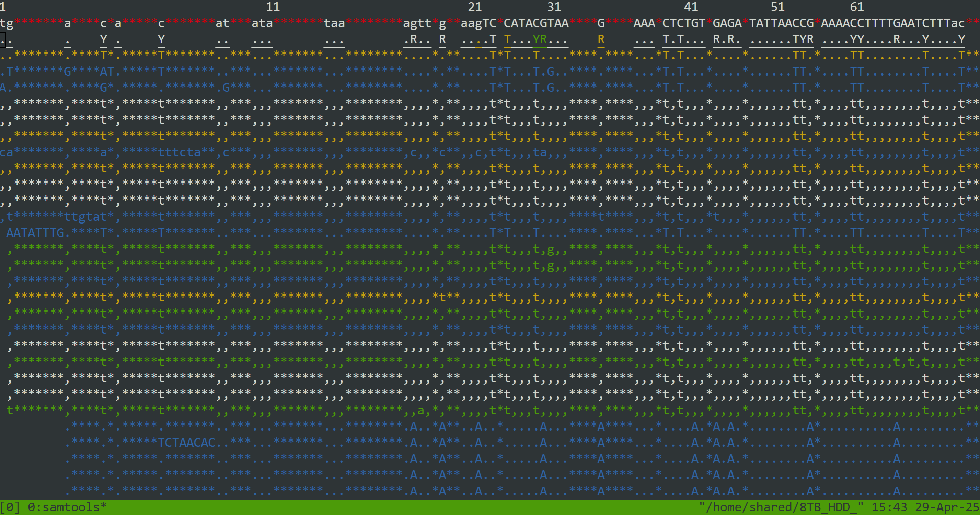Click coordinate marker 31 in the ruler
This screenshot has height=515, width=980.
pos(554,7)
